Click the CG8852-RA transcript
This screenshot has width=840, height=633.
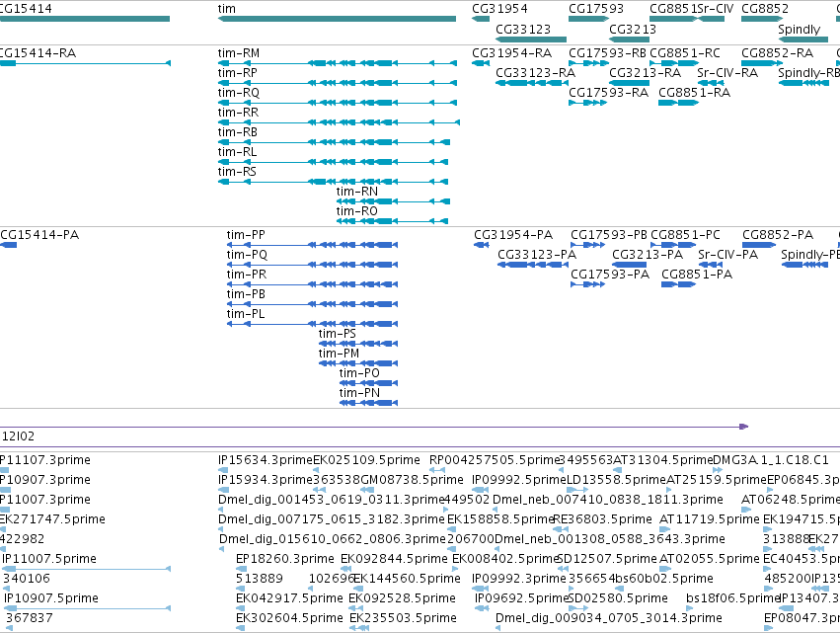pos(762,63)
